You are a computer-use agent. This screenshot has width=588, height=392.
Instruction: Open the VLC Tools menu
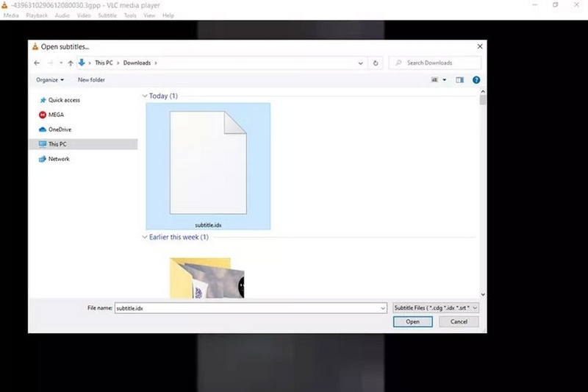[130, 15]
